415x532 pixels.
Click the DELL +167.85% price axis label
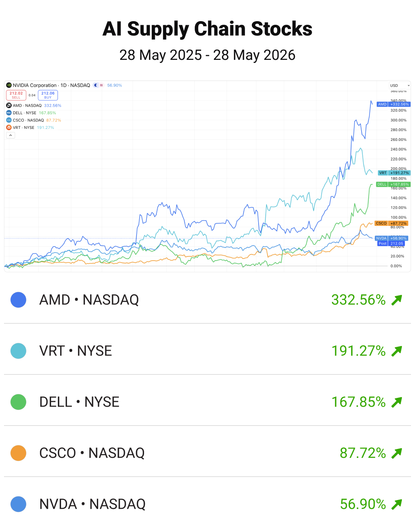tap(393, 184)
